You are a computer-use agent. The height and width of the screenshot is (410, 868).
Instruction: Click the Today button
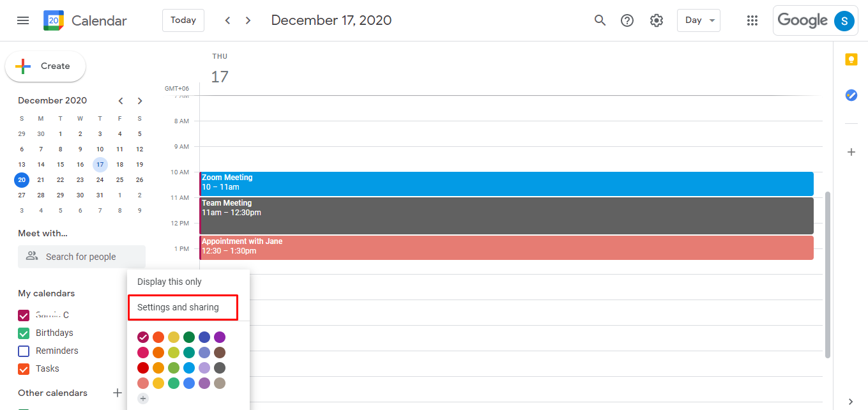pos(183,20)
